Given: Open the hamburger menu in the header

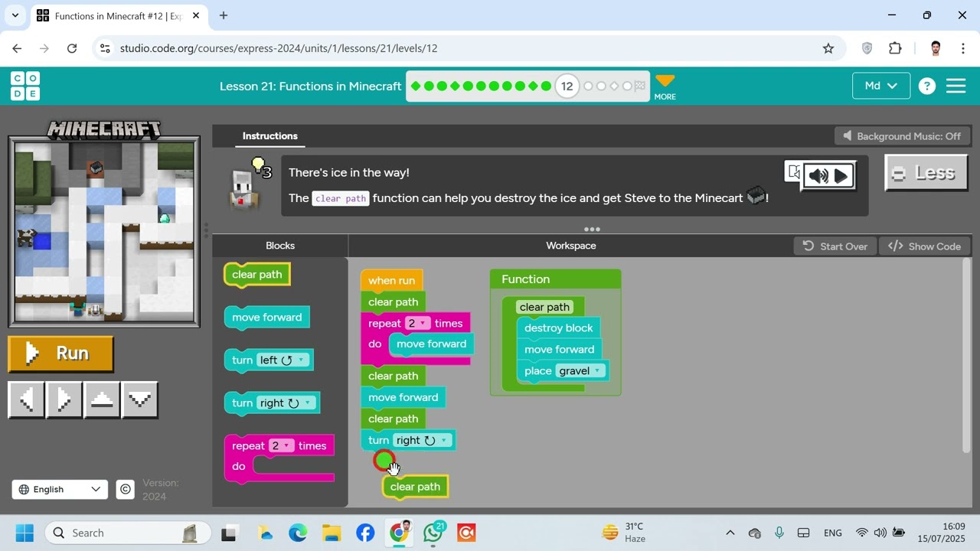Looking at the screenshot, I should tap(956, 86).
